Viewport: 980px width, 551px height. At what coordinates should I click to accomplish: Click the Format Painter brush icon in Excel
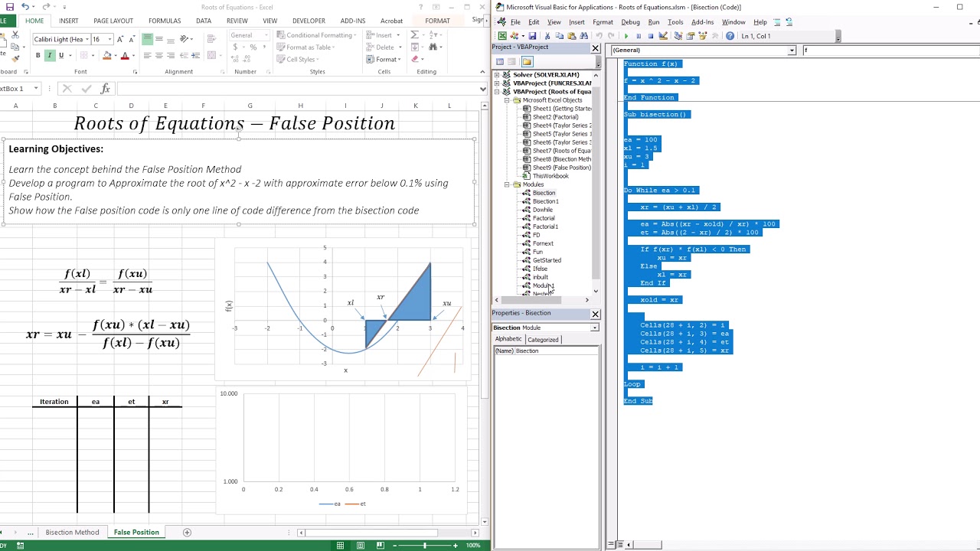click(x=15, y=58)
